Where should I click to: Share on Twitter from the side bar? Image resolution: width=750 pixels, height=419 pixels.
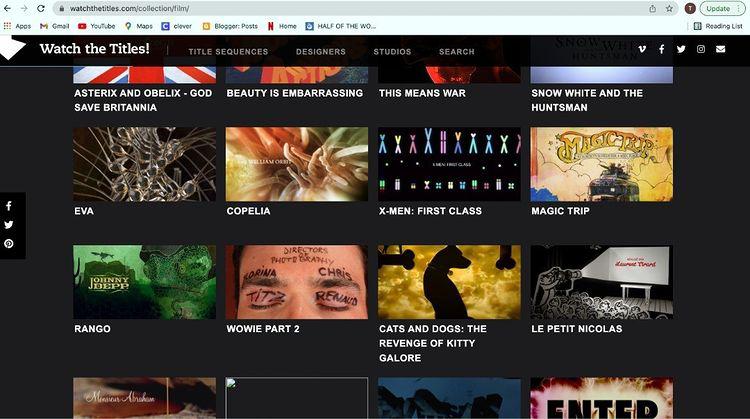click(9, 225)
